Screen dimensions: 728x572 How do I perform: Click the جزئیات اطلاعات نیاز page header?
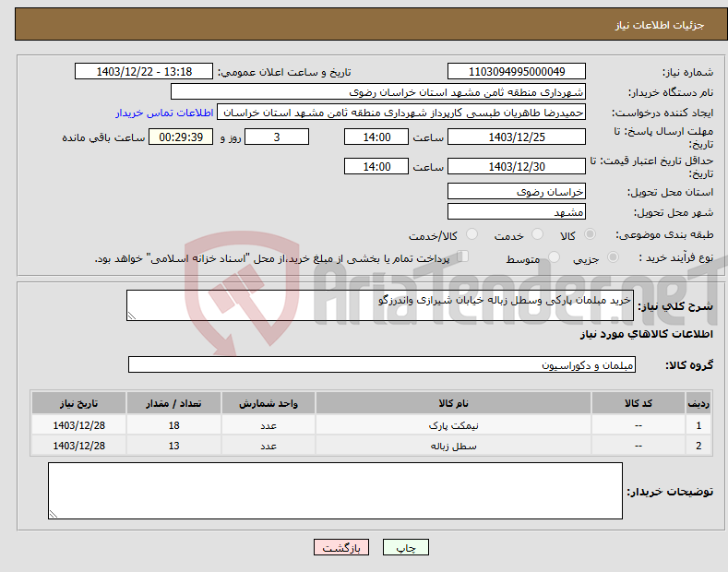660,25
